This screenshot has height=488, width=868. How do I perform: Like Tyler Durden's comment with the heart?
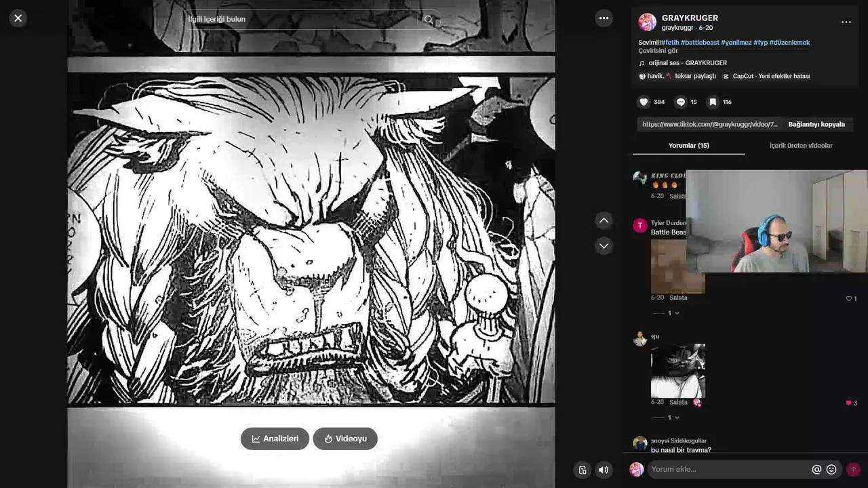click(x=848, y=298)
